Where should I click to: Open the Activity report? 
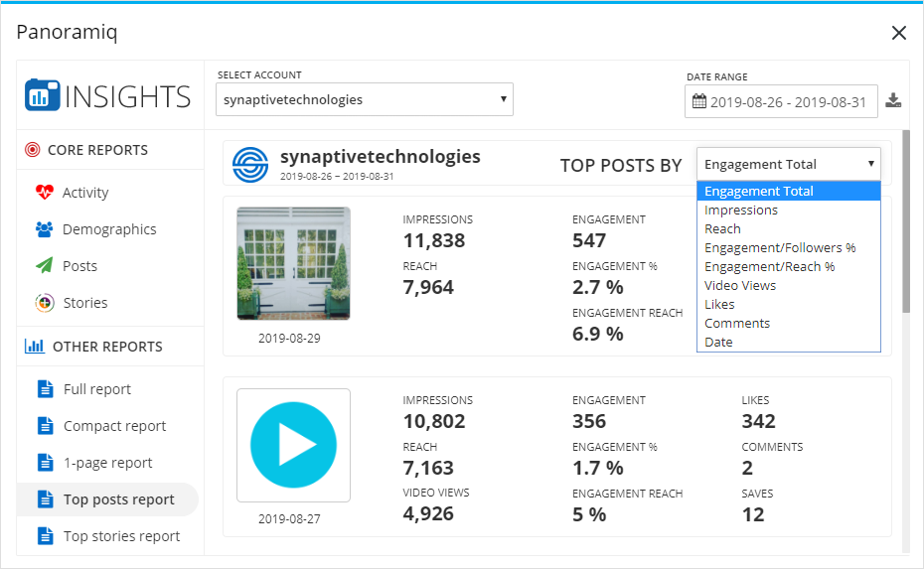(85, 193)
